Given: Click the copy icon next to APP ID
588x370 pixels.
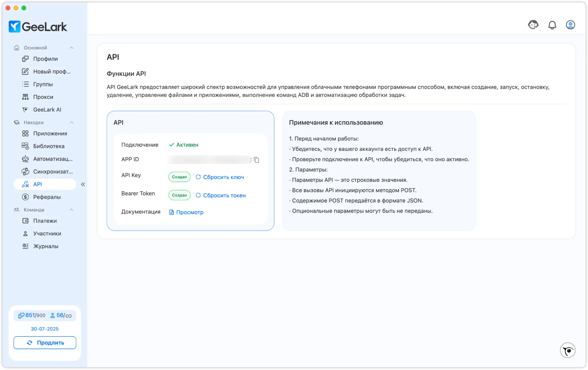Looking at the screenshot, I should [x=256, y=160].
